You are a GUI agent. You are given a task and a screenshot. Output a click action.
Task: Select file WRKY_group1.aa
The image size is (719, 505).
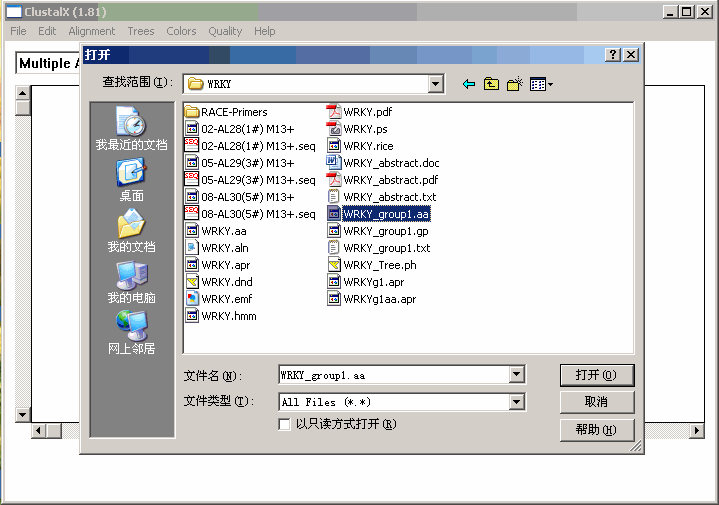point(378,214)
